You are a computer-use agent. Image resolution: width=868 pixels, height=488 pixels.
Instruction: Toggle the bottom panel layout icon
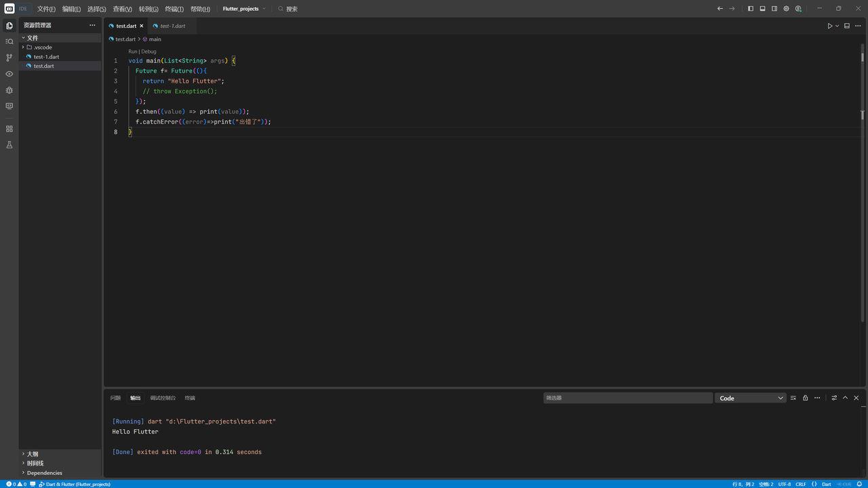pos(762,9)
